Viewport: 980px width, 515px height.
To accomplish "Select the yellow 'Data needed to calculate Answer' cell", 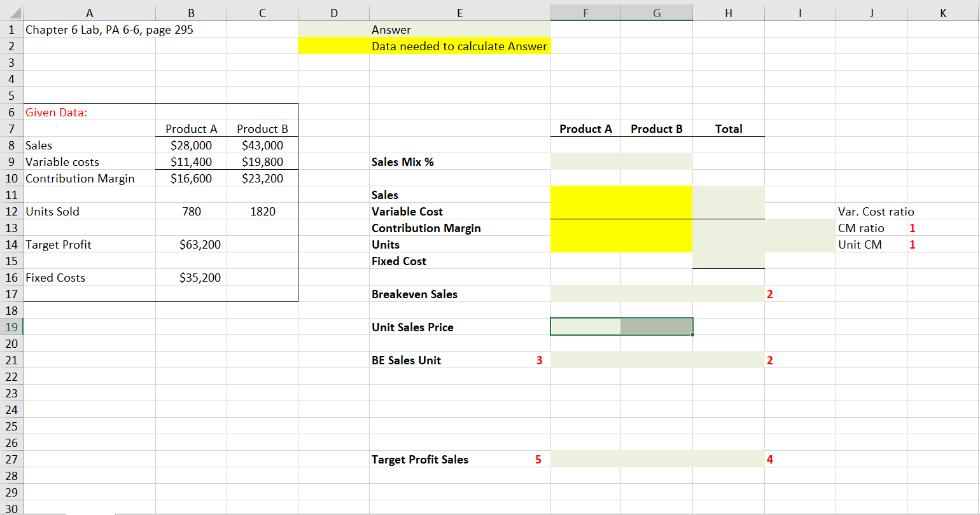I will click(459, 46).
